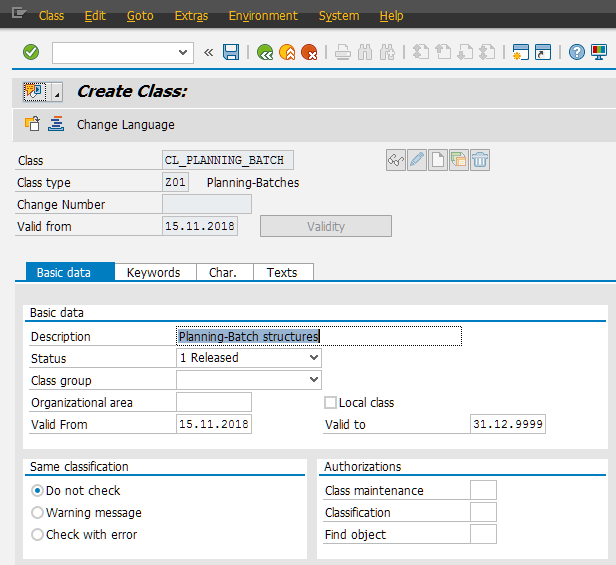The height and width of the screenshot is (565, 616).
Task: Click the Create blank page icon
Action: (x=438, y=160)
